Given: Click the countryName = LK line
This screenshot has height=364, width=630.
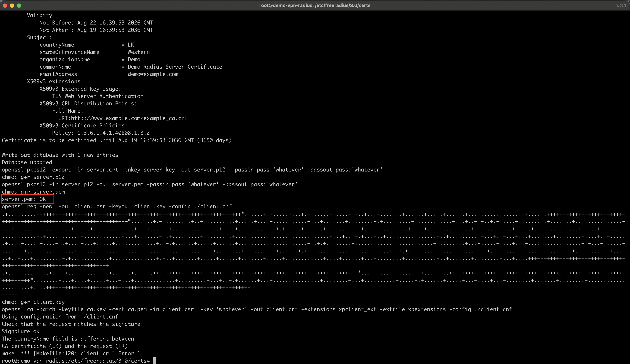Looking at the screenshot, I should pyautogui.click(x=87, y=45).
